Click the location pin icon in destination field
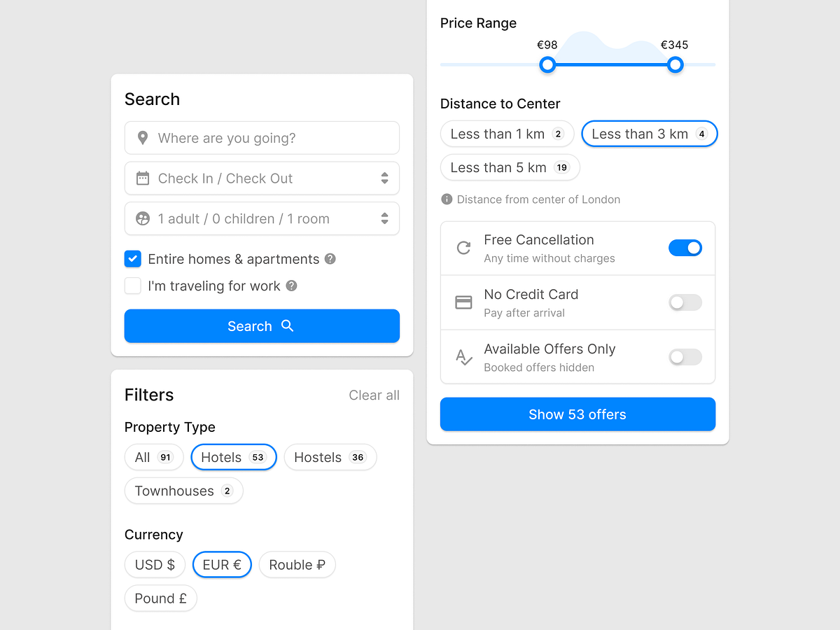The image size is (840, 630). pyautogui.click(x=142, y=138)
